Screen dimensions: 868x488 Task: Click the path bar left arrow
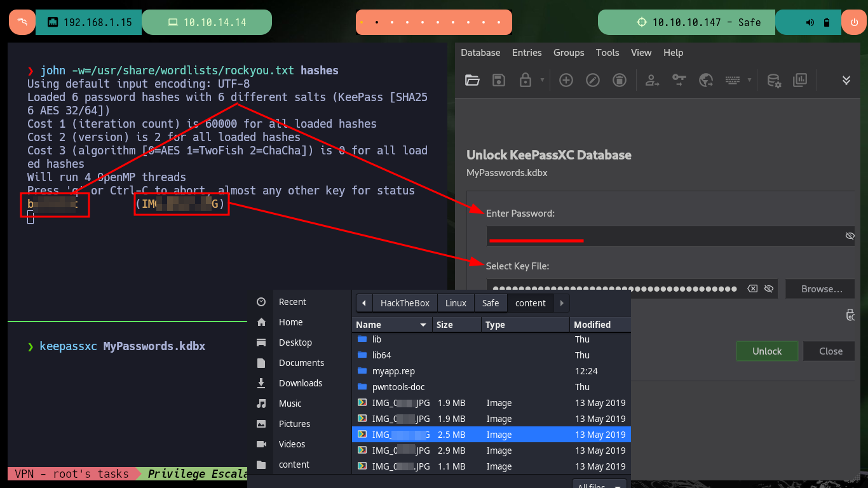tap(364, 303)
